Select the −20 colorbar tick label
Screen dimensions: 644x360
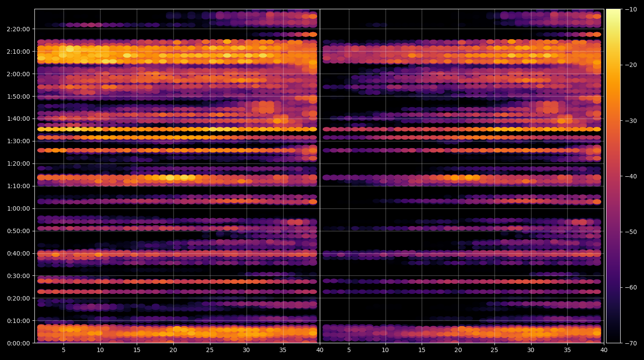coord(631,65)
